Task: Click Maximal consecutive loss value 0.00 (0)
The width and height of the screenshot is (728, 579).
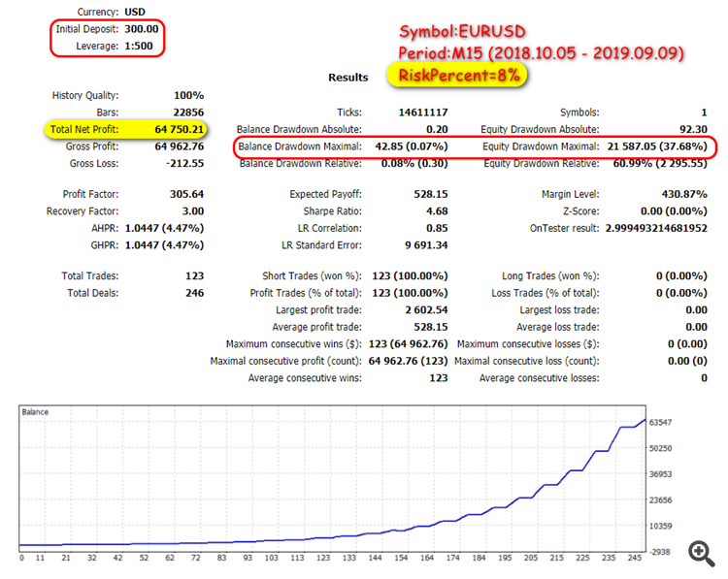Action: (x=687, y=361)
